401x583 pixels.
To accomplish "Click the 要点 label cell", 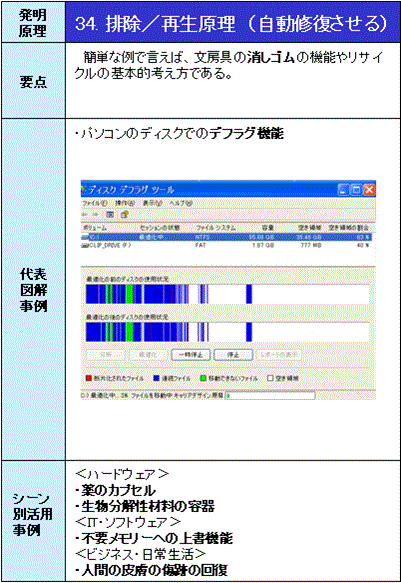I will pos(33,82).
